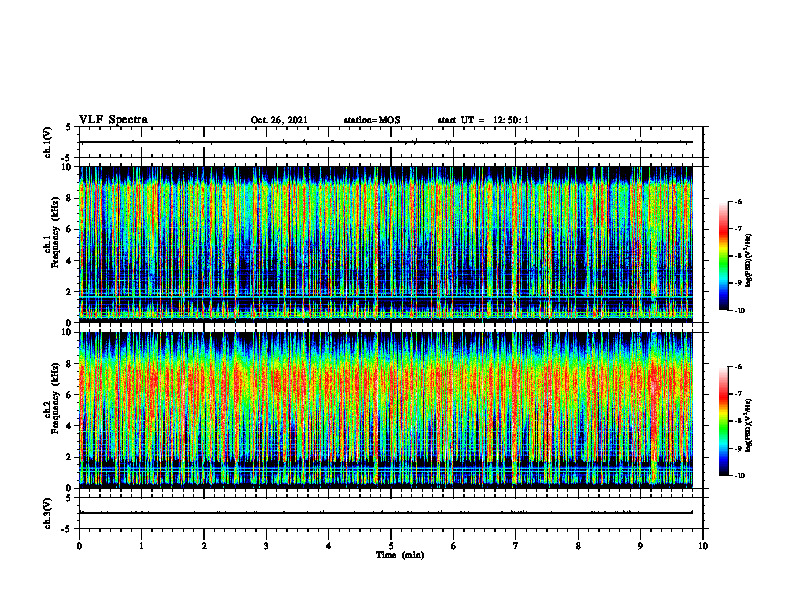Click tick label "0" on the time axis
This screenshot has width=792, height=612.
(x=79, y=546)
